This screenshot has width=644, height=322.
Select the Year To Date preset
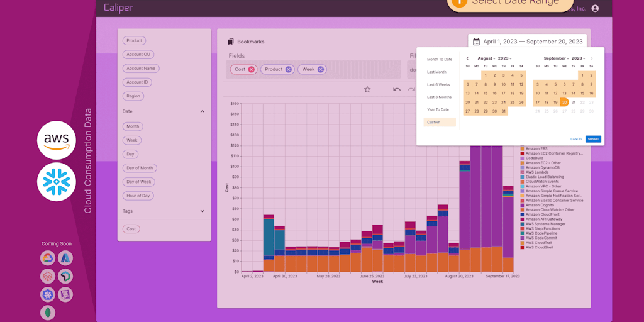(438, 109)
